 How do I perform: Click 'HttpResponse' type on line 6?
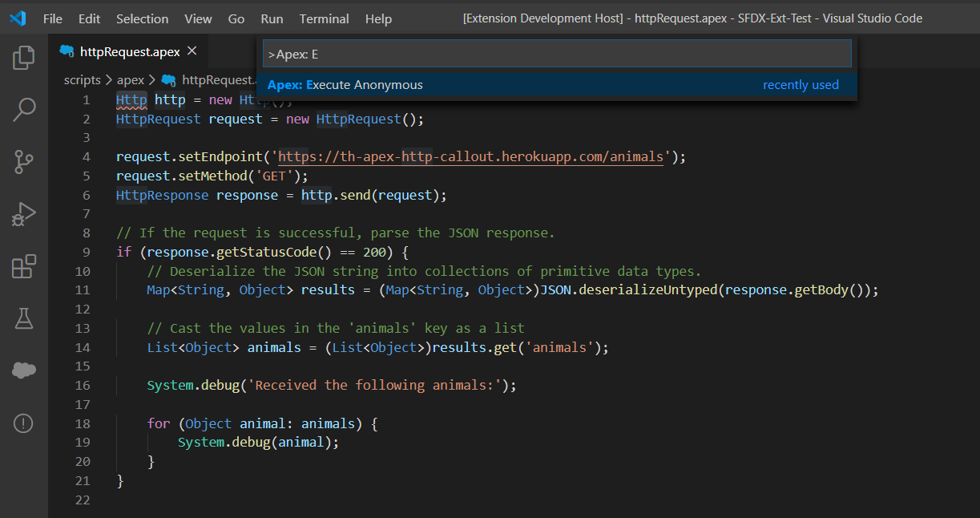(x=163, y=195)
